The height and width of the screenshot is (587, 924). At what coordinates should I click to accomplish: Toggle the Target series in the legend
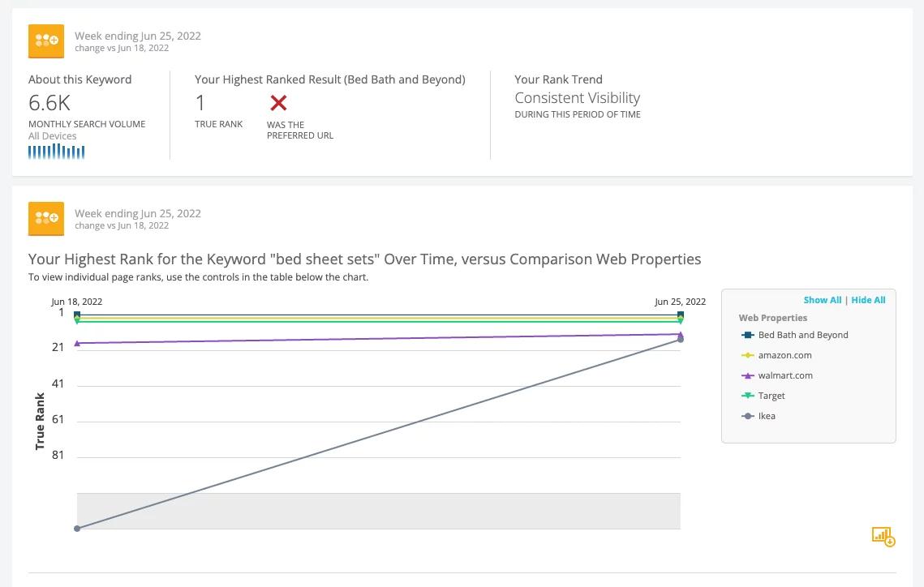tap(771, 396)
